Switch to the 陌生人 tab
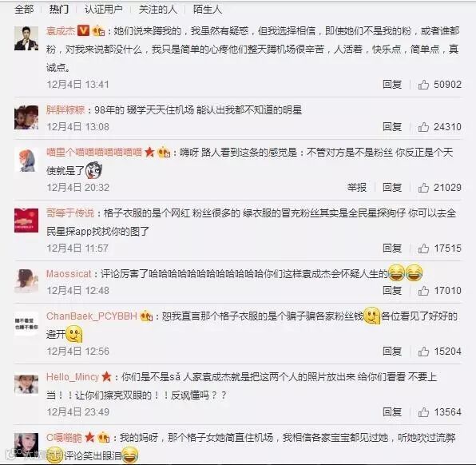476x465 pixels. [208, 10]
